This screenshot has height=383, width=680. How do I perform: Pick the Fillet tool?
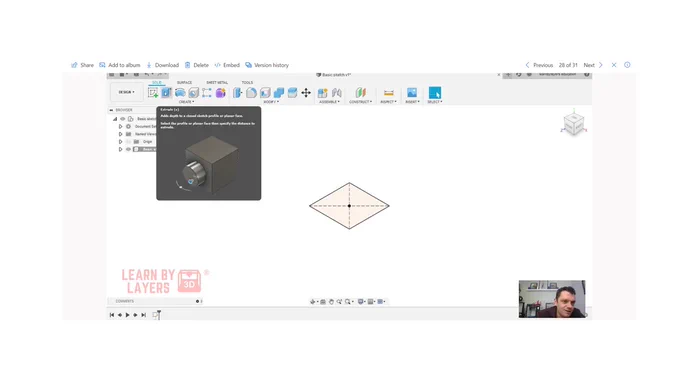click(252, 92)
